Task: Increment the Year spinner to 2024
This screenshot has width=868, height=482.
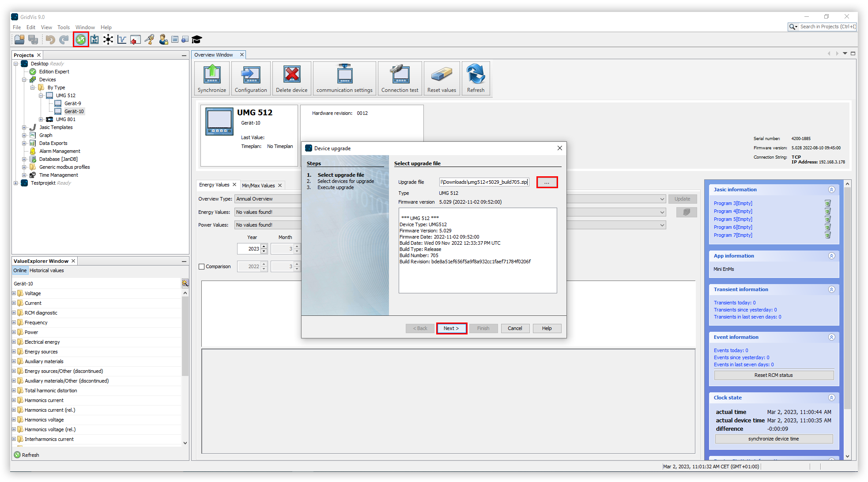Action: click(264, 246)
